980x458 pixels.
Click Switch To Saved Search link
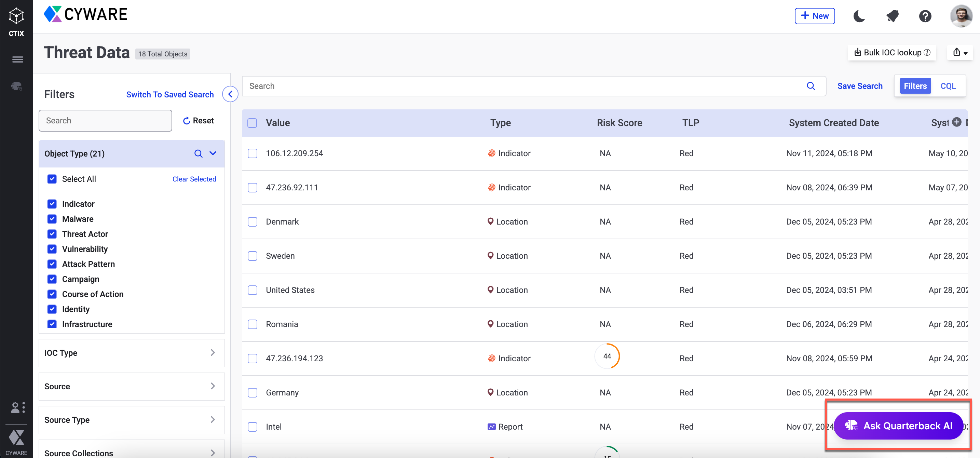coord(170,94)
